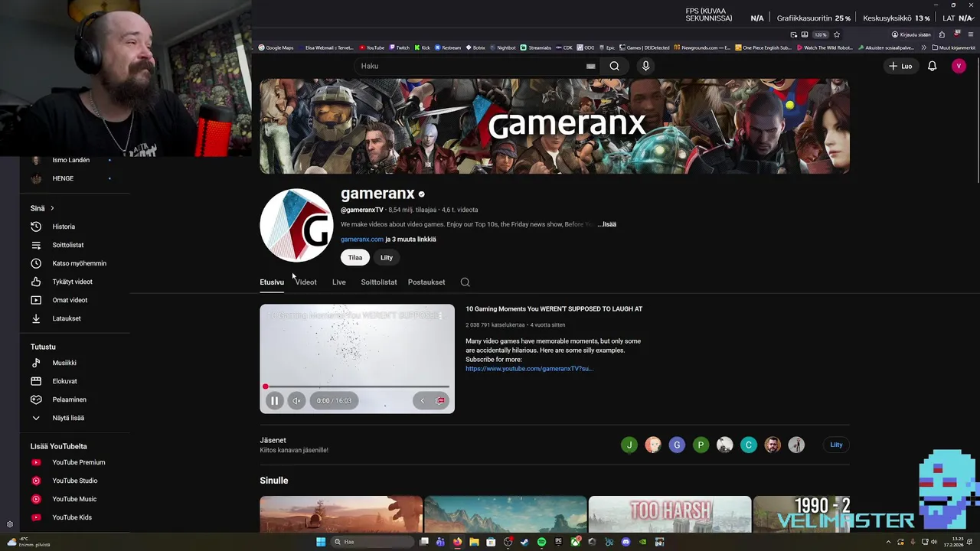Click the gameranx channel banner

[554, 126]
